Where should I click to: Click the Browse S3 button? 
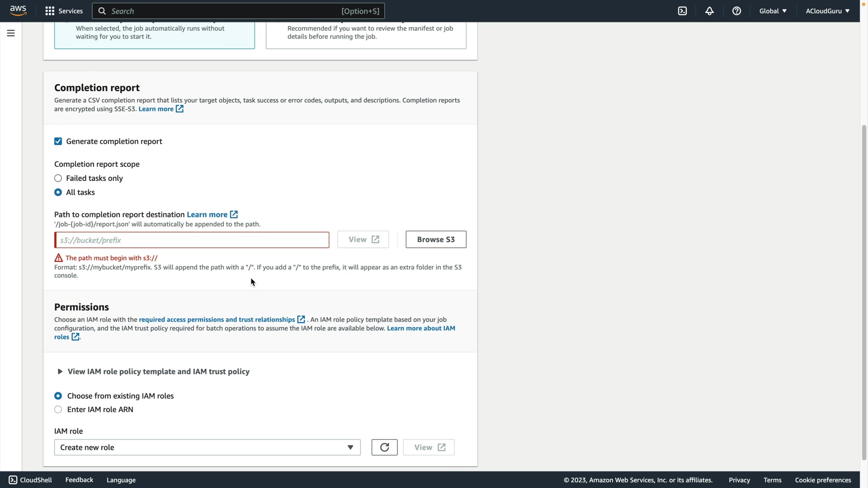click(x=435, y=239)
